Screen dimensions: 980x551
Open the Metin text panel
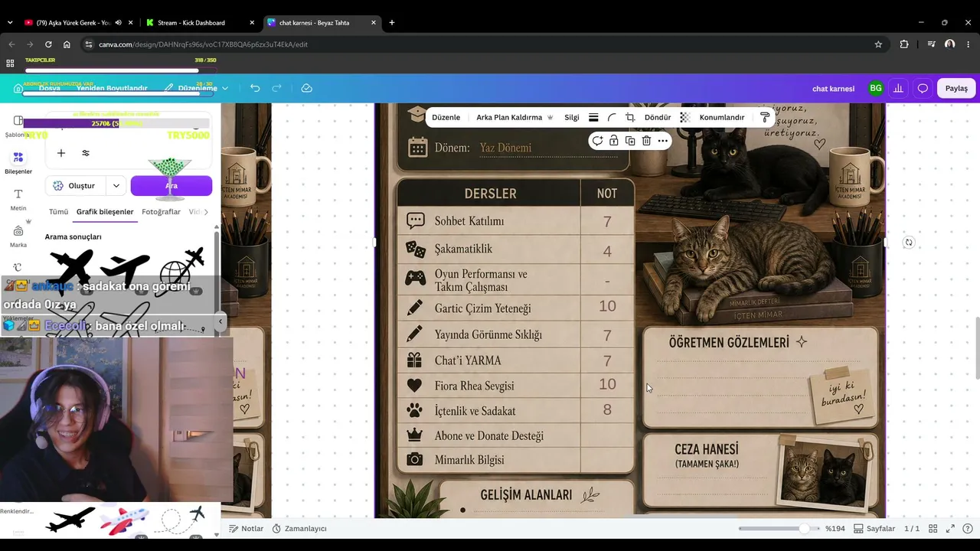18,199
